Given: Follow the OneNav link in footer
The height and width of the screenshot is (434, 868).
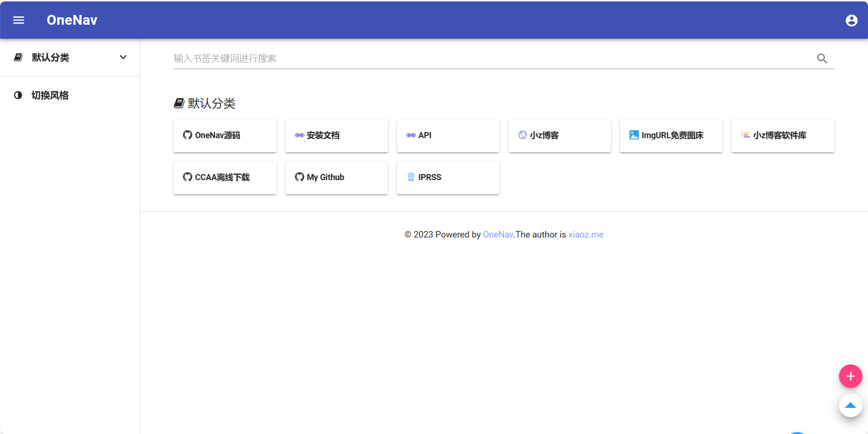Looking at the screenshot, I should (498, 234).
